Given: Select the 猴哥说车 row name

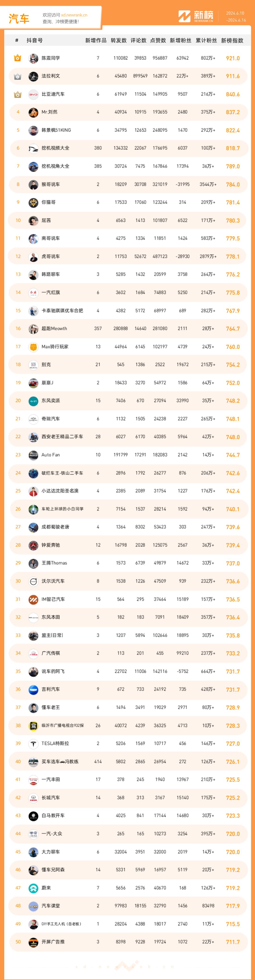Looking at the screenshot, I should coord(51,184).
